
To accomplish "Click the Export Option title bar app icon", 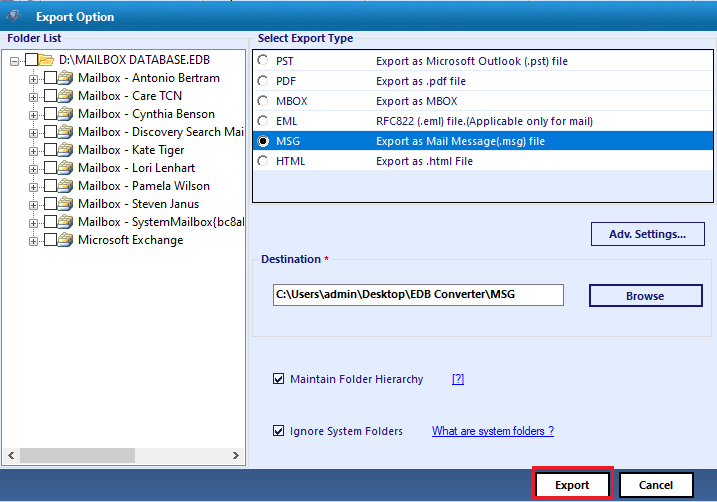I will 13,16.
